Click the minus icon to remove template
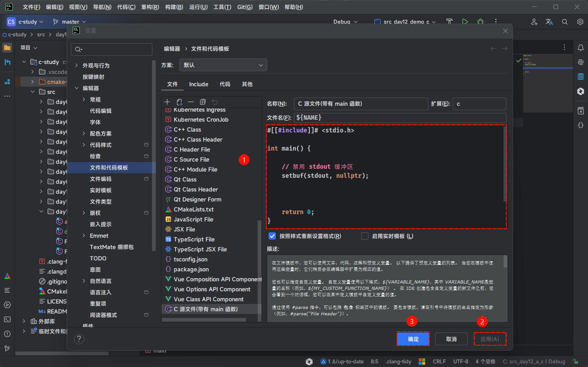The image size is (588, 367). pyautogui.click(x=191, y=102)
